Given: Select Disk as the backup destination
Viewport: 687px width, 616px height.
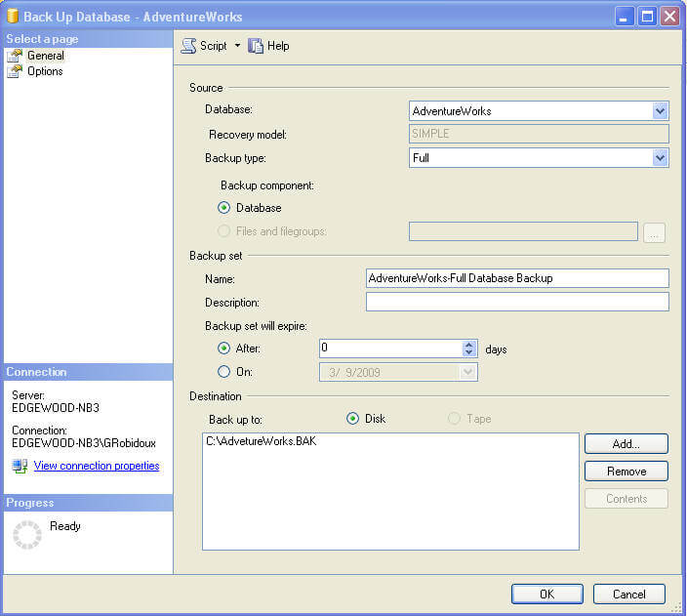Looking at the screenshot, I should (354, 419).
